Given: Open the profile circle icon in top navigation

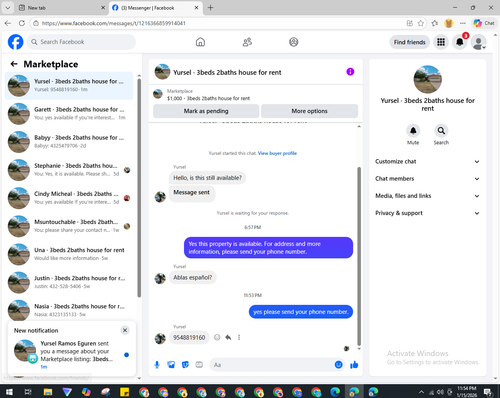Looking at the screenshot, I should (294, 42).
